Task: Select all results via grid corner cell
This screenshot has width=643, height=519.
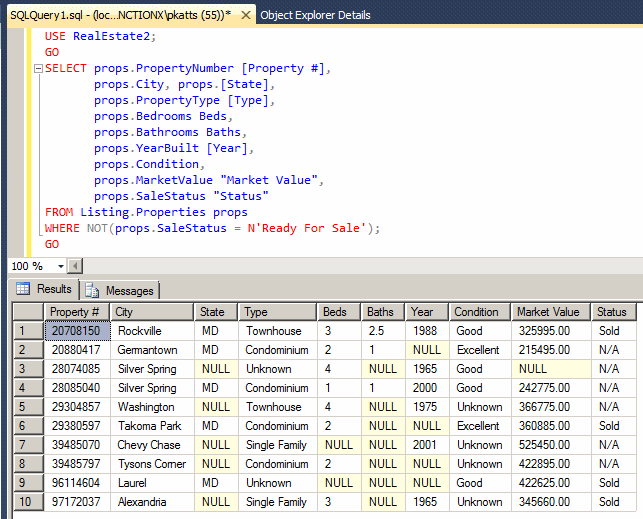Action: [28, 312]
